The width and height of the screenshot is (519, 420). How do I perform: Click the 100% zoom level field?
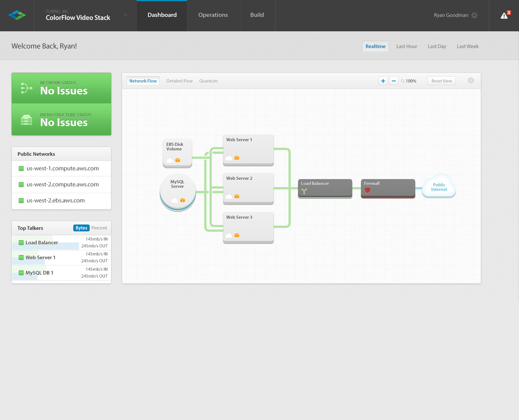(411, 81)
